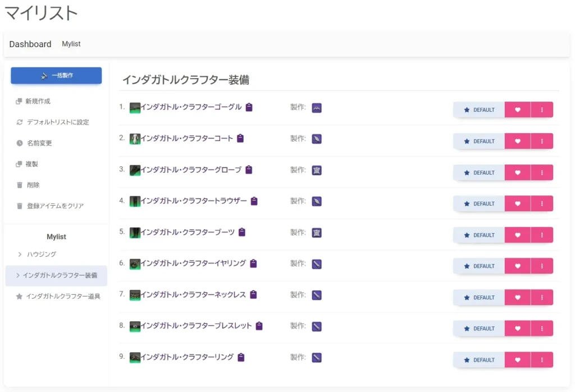575x392 pixels.
Task: Open the インダガトル・クラフターブレスレット item link
Action: [196, 326]
